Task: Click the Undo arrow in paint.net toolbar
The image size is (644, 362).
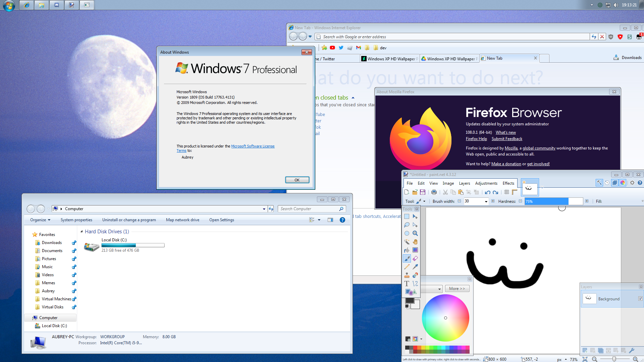Action: click(487, 192)
